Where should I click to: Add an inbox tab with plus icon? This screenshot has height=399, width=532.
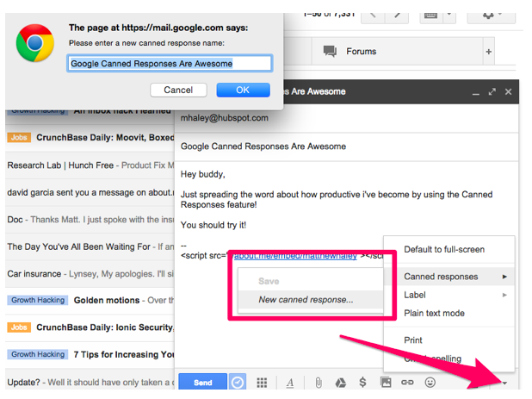click(489, 52)
